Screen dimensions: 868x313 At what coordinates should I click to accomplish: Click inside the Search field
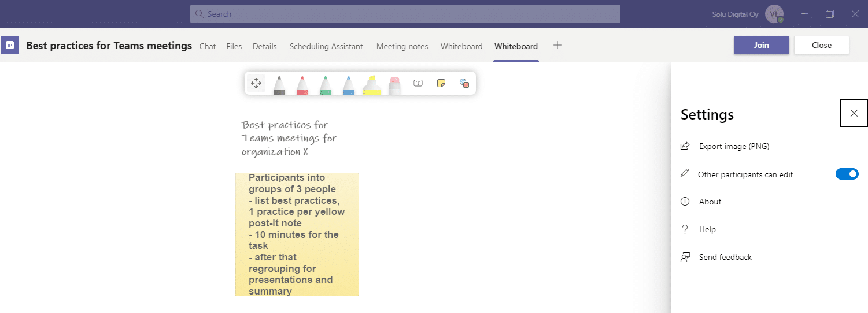click(x=405, y=14)
